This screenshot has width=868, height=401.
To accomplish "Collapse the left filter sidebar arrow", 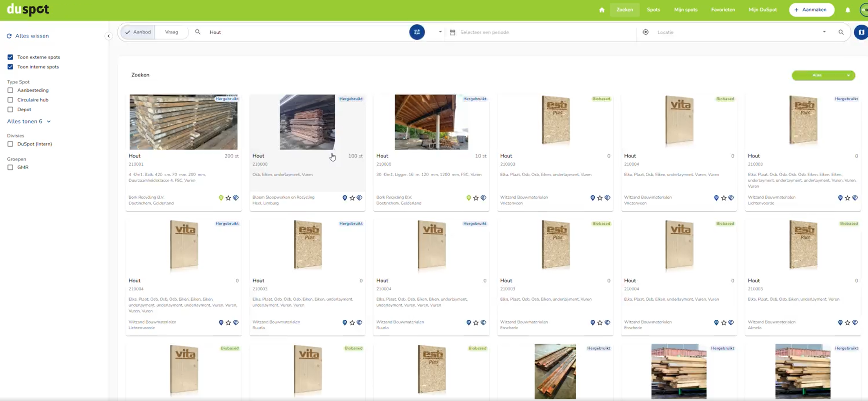I will pyautogui.click(x=108, y=36).
